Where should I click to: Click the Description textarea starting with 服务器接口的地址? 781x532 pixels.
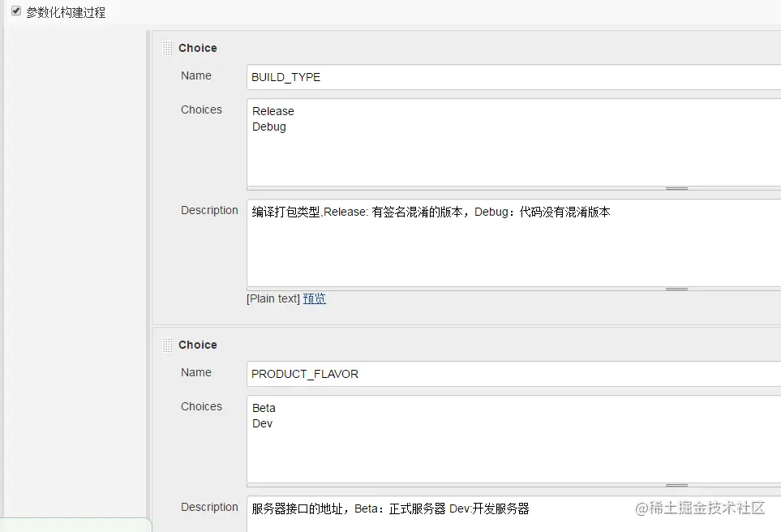point(513,514)
